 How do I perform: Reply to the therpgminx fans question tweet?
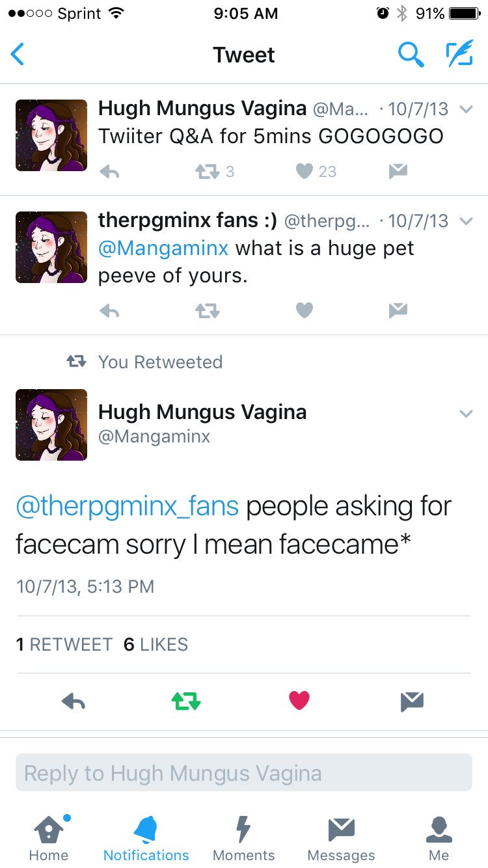[109, 310]
